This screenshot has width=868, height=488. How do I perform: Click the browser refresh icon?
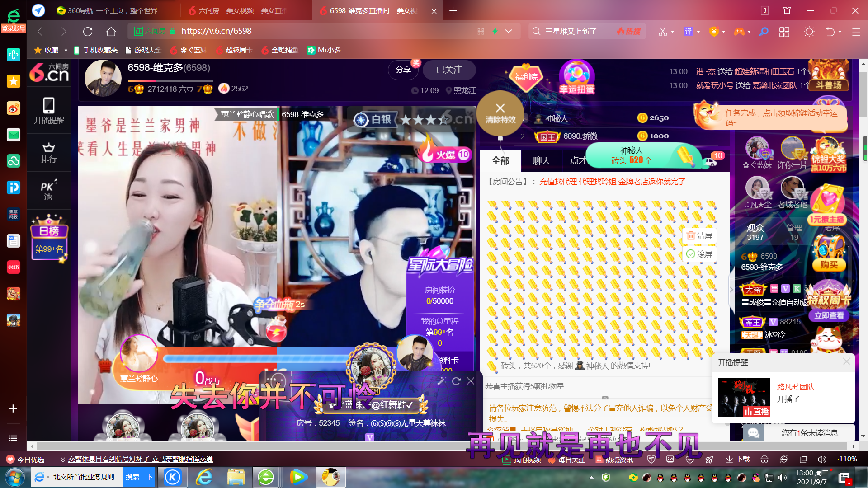[88, 32]
